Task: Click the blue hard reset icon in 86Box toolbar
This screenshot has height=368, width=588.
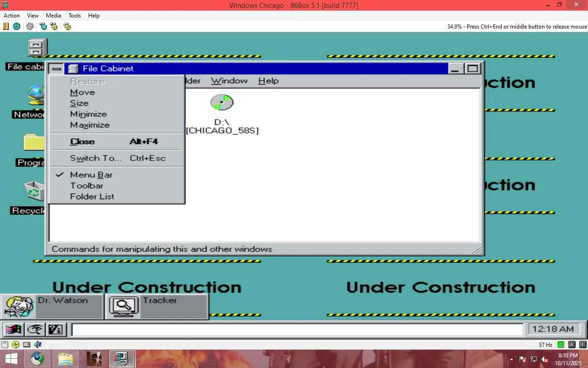Action: pos(16,26)
